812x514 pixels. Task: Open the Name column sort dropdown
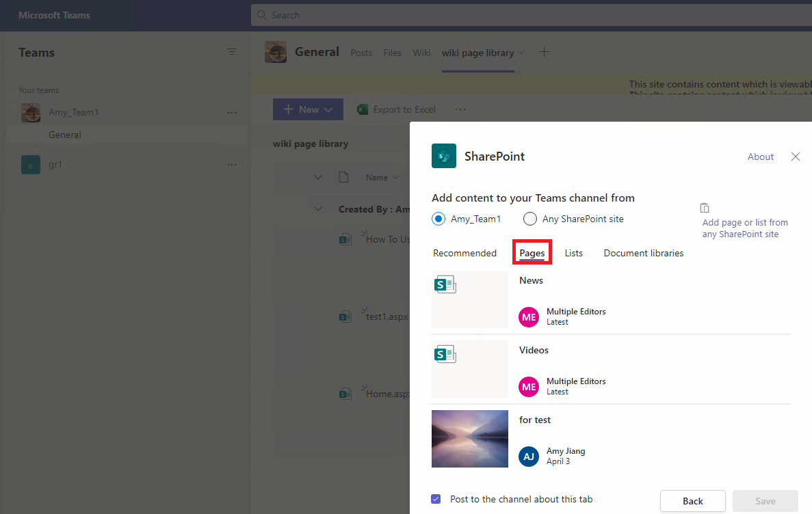395,178
